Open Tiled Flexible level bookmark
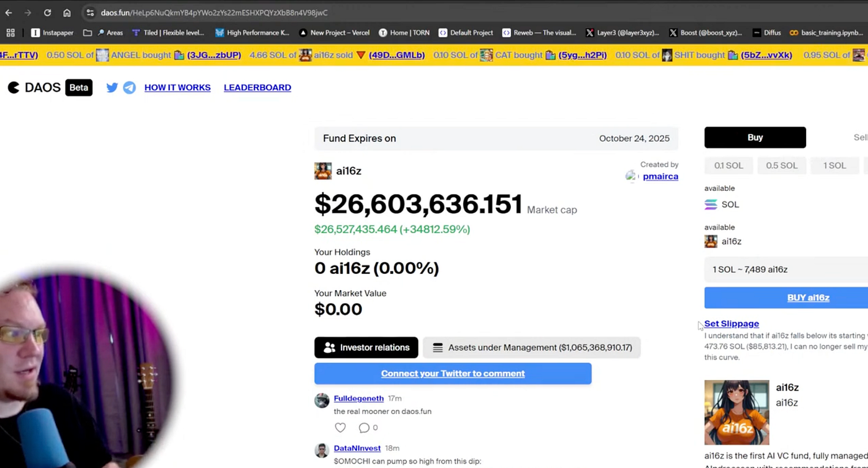The width and height of the screenshot is (868, 468). click(168, 33)
